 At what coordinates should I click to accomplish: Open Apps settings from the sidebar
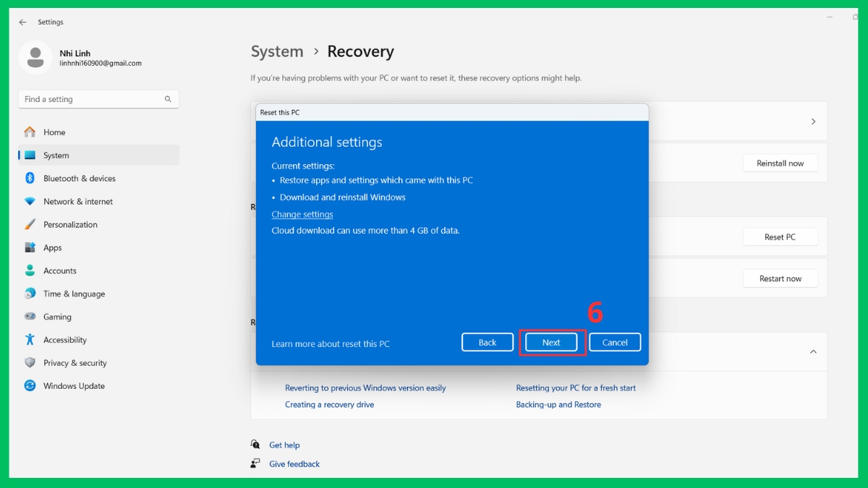click(x=54, y=247)
